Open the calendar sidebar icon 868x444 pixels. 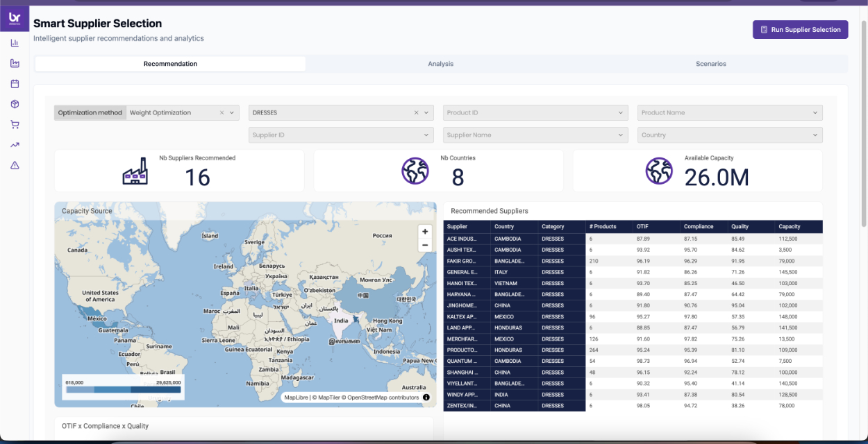point(15,84)
